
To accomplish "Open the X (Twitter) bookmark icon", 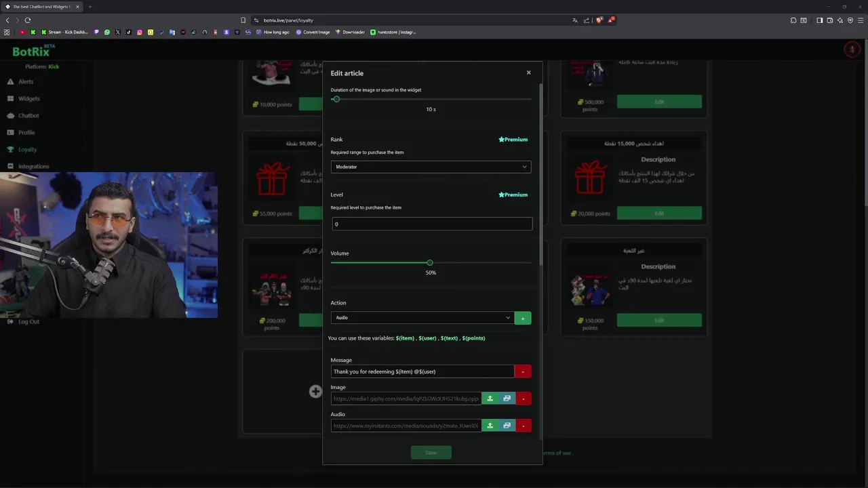I will tap(117, 32).
